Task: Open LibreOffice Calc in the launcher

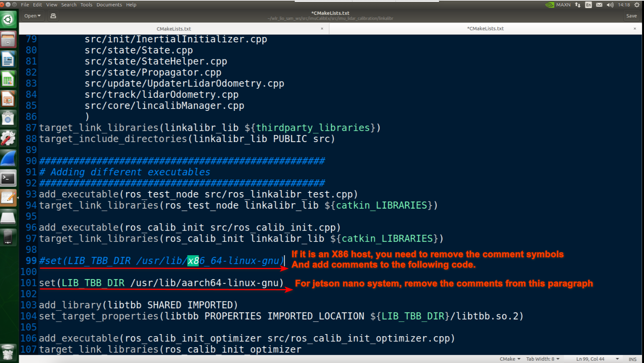Action: tap(8, 80)
